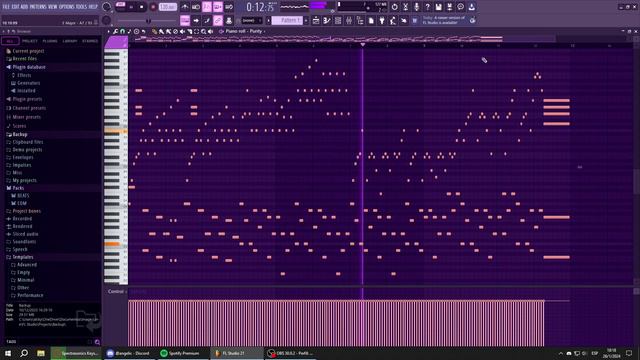Image resolution: width=640 pixels, height=360 pixels.
Task: Open the FILE menu
Action: point(6,7)
